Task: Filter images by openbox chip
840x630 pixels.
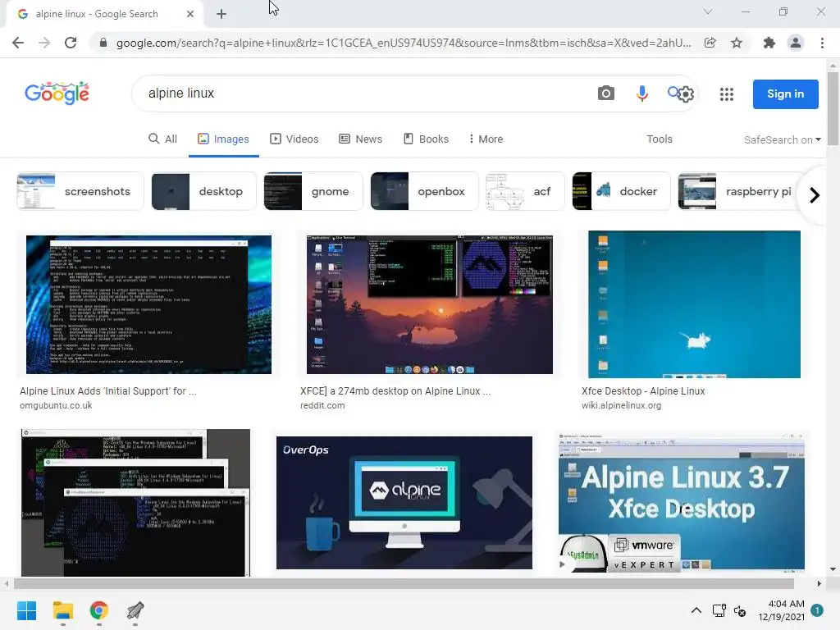Action: click(424, 191)
